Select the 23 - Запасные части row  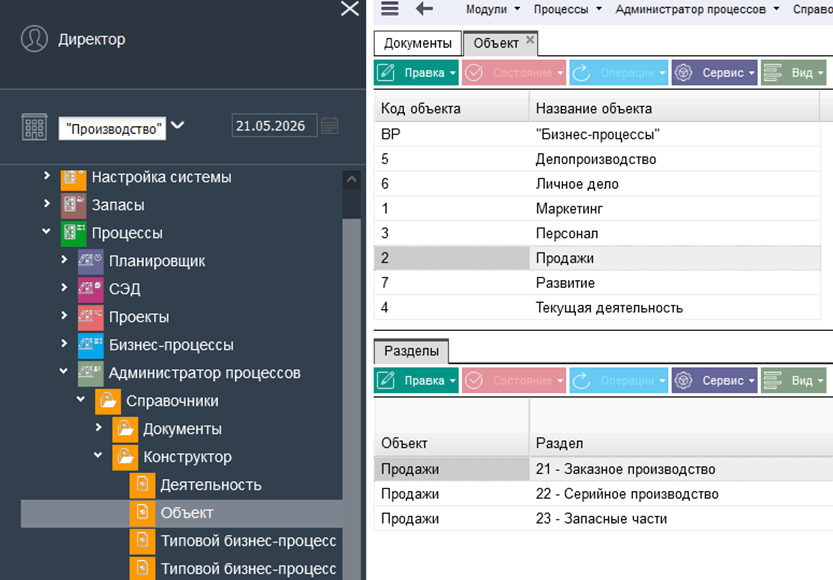click(x=604, y=518)
